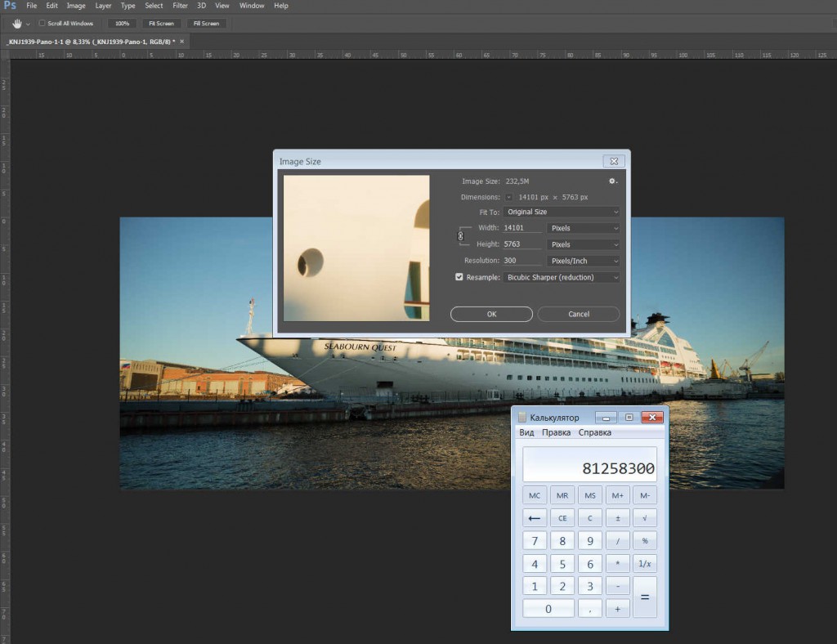
Task: Open the Image Size gear settings menu
Action: point(612,181)
